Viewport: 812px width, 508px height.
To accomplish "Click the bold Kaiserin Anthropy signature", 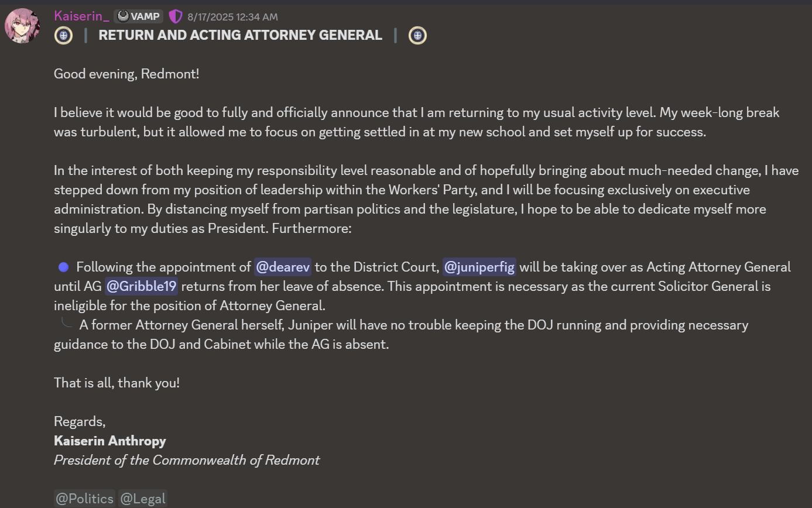I will point(110,441).
